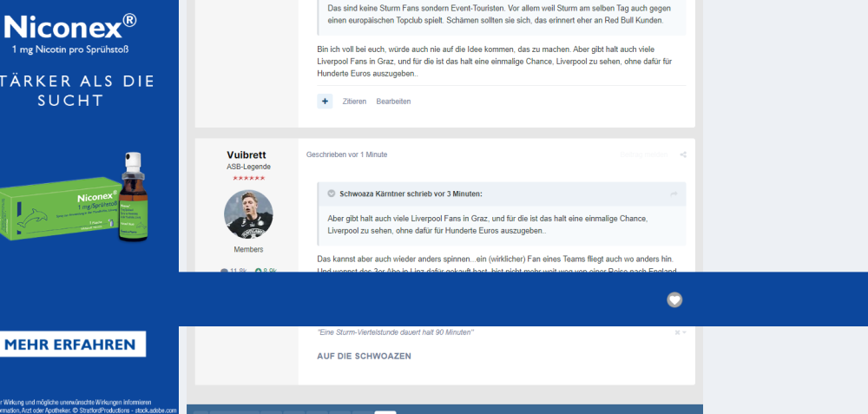Click Vuibrett's avatar picture

point(248,214)
